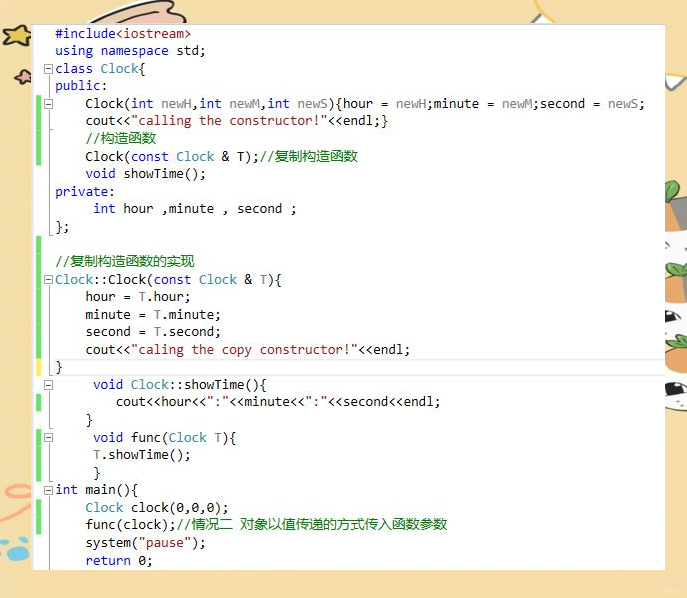
Task: Click 'T.showTime();' line
Action: tap(142, 455)
